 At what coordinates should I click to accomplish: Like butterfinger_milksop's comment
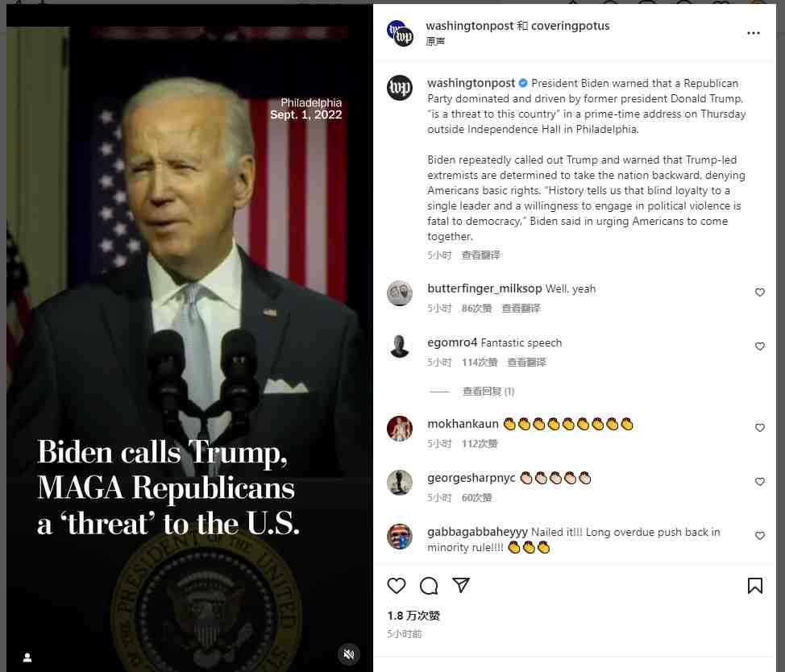[759, 292]
